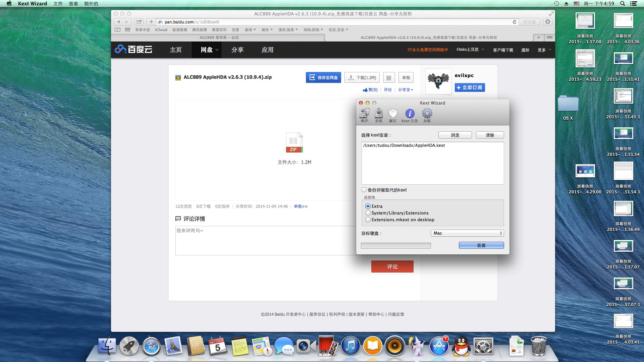
Task: Click the QR code icon button
Action: tap(389, 78)
